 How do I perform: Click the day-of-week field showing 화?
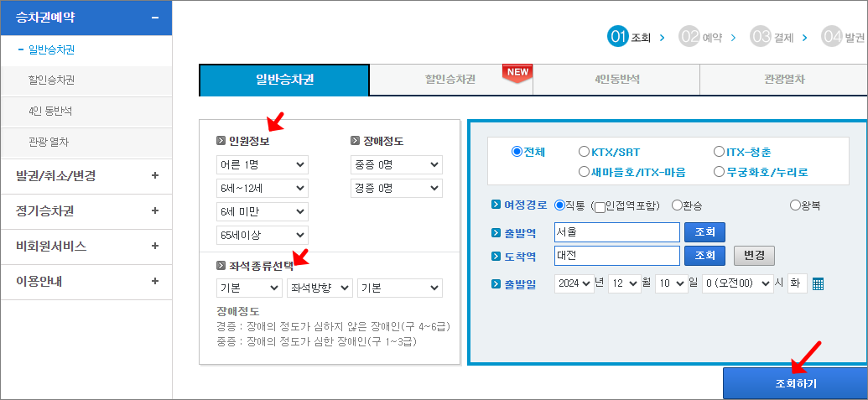click(798, 283)
